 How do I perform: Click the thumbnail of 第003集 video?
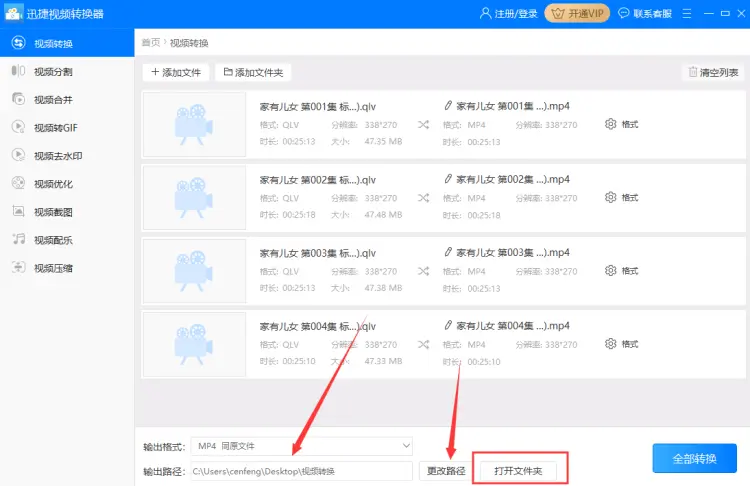[194, 271]
